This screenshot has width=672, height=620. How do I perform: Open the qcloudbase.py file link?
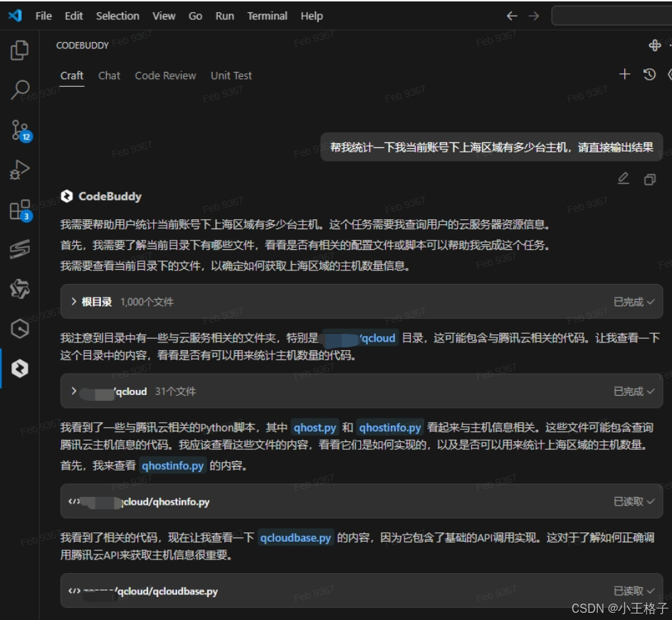[x=295, y=537]
